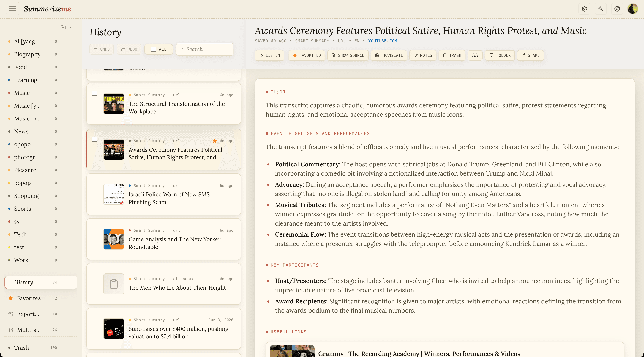
Task: Select the History tab in sidebar
Action: tap(41, 282)
